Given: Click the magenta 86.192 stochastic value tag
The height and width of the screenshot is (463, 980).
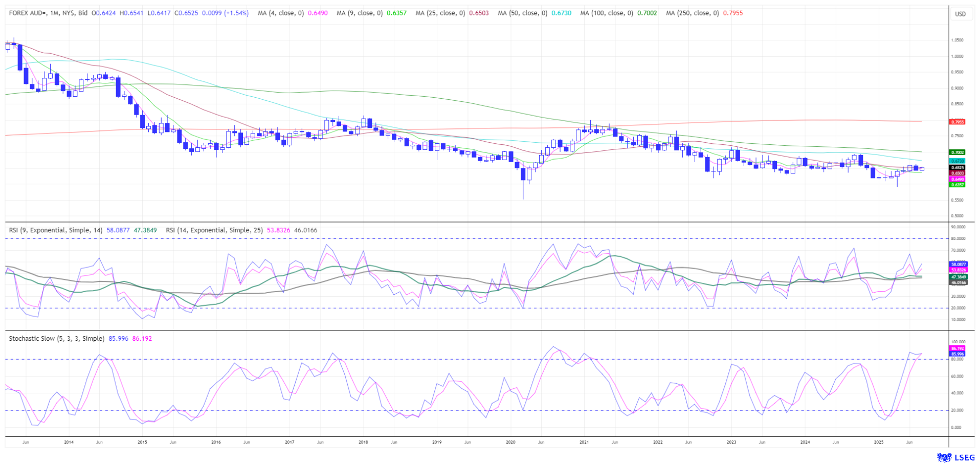Looking at the screenshot, I should [957, 348].
